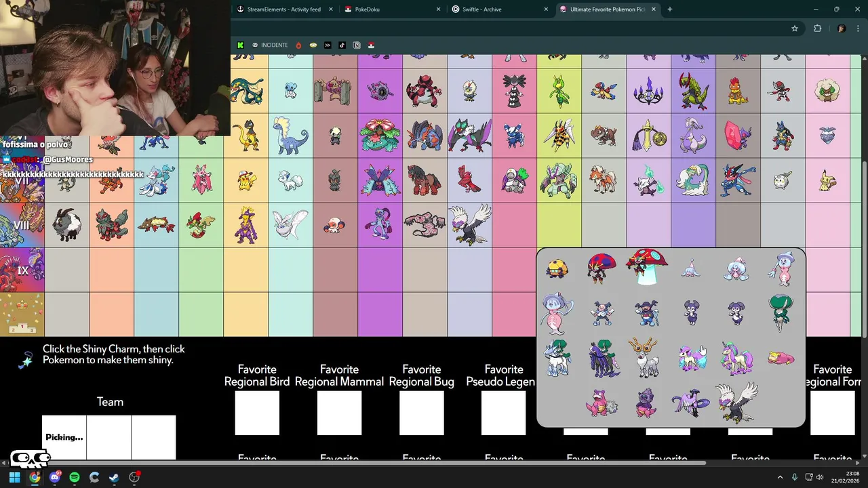Close the PokeDoku tab
This screenshot has width=868, height=488.
[438, 9]
